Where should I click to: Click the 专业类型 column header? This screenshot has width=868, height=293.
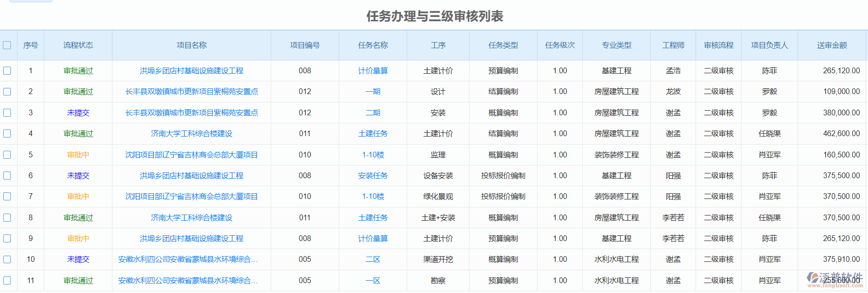617,45
